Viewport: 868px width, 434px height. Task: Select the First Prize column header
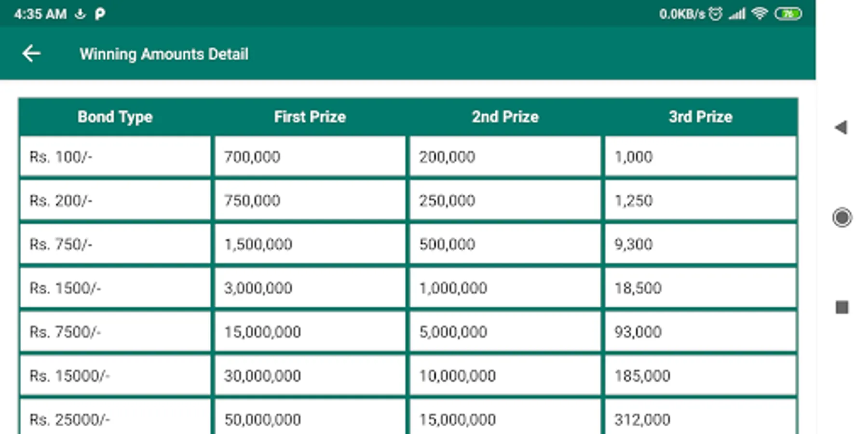(310, 117)
